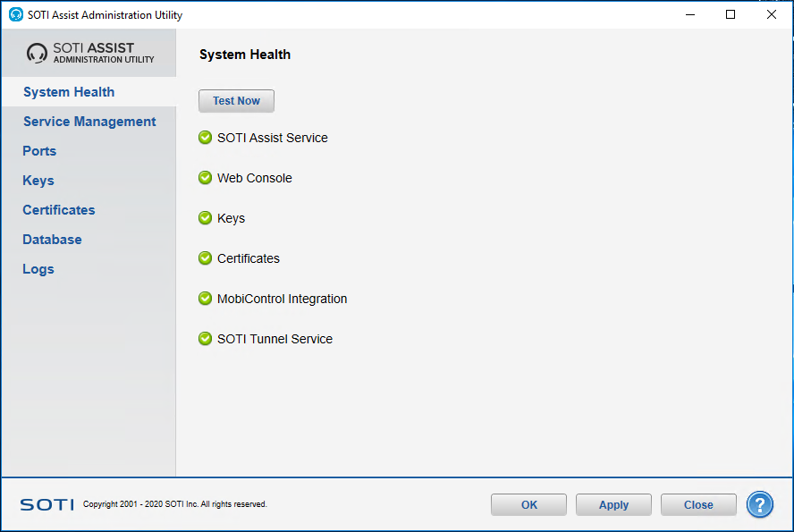The width and height of the screenshot is (794, 532).
Task: Click the green check icon beside Web Console
Action: [x=205, y=178]
